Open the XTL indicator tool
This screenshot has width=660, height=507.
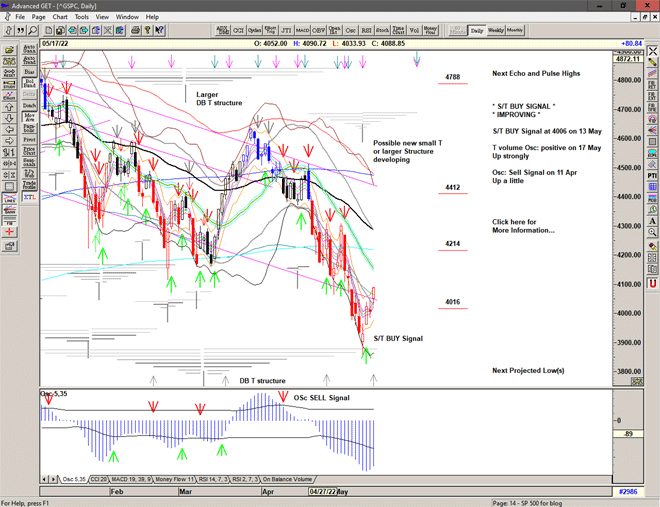29,198
